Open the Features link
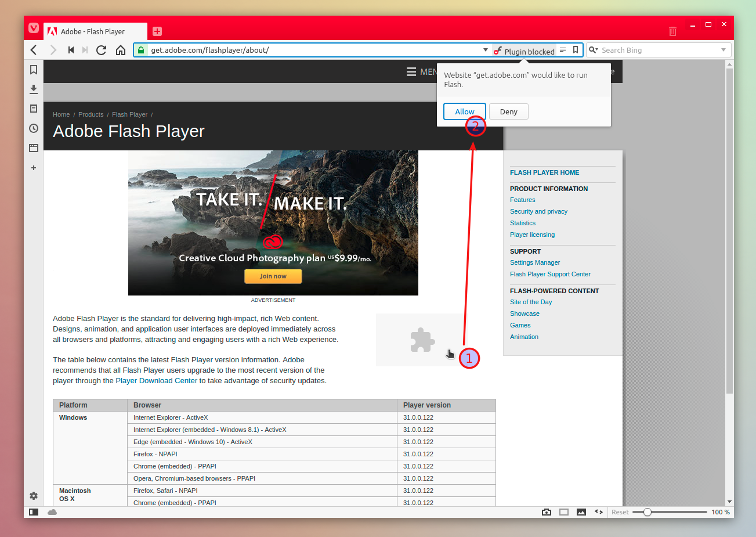This screenshot has height=537, width=756. coord(523,200)
